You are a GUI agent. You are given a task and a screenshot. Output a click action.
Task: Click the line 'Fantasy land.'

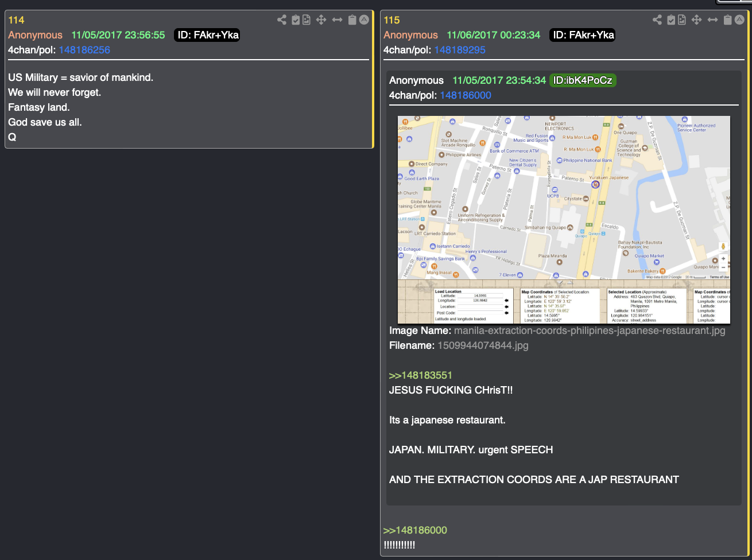[39, 107]
